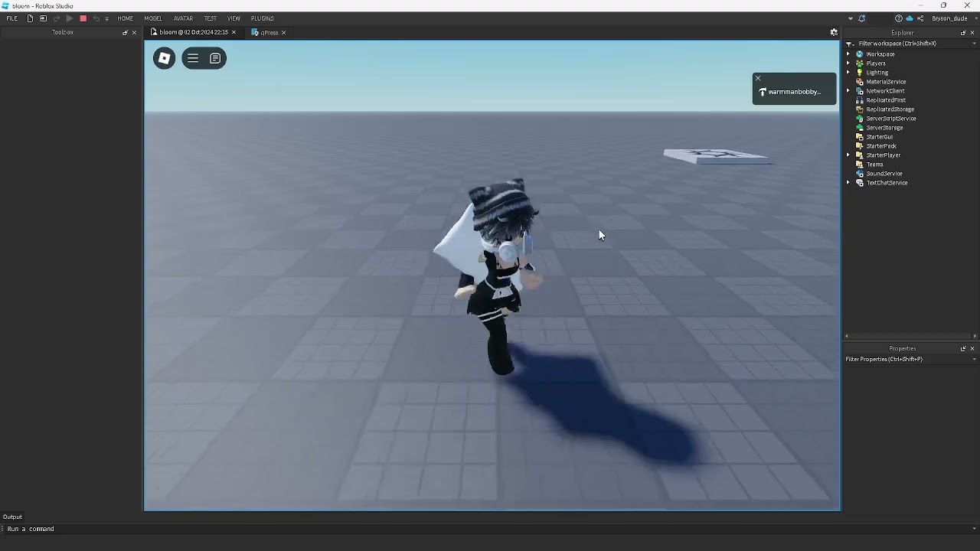Viewport: 980px width, 551px height.
Task: Switch to the PLUGINS ribbon tab
Action: [263, 18]
